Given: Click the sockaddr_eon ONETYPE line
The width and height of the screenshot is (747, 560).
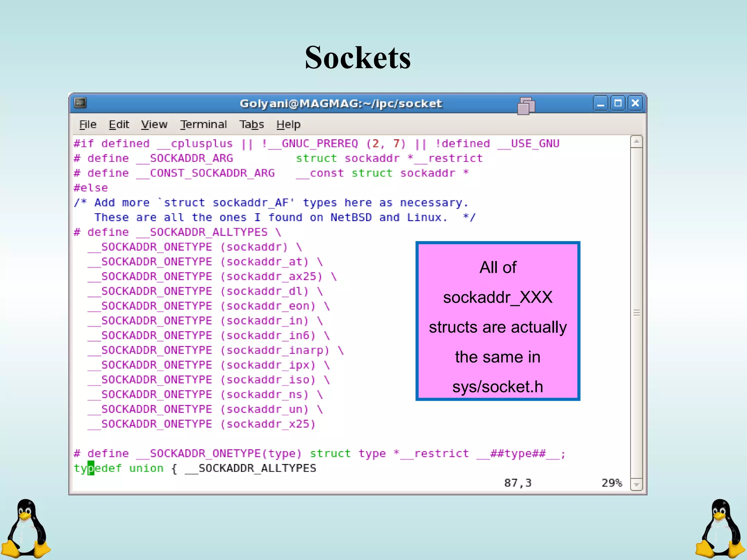Looking at the screenshot, I should coord(209,306).
